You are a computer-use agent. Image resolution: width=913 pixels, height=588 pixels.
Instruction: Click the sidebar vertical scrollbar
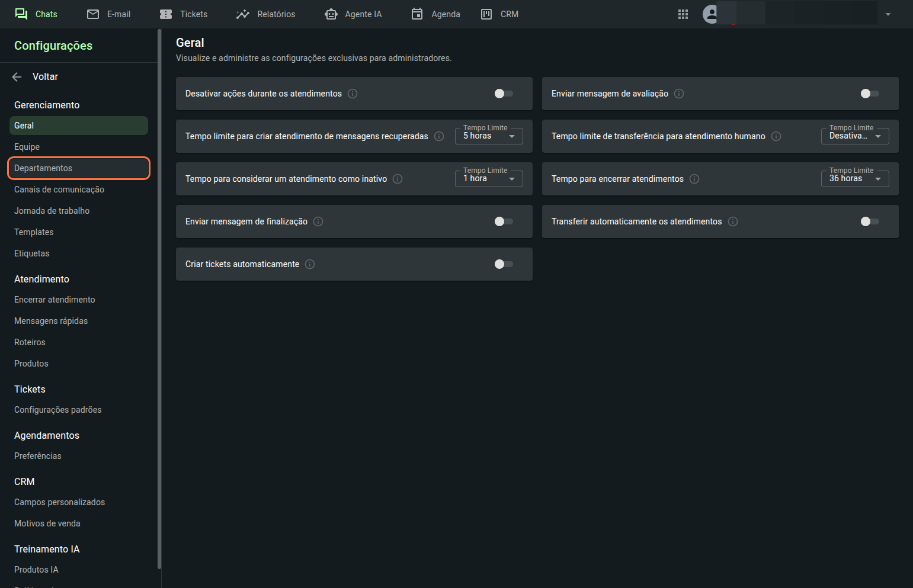click(x=159, y=296)
